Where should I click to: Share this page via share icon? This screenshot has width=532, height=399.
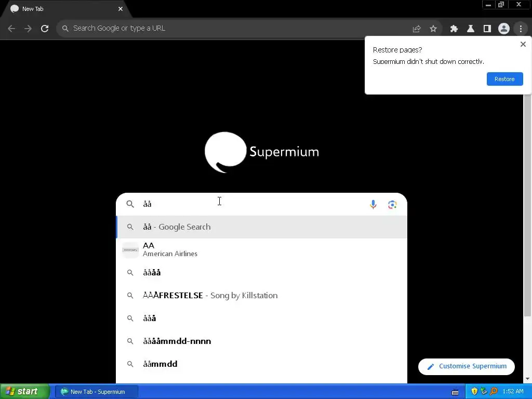coord(416,29)
